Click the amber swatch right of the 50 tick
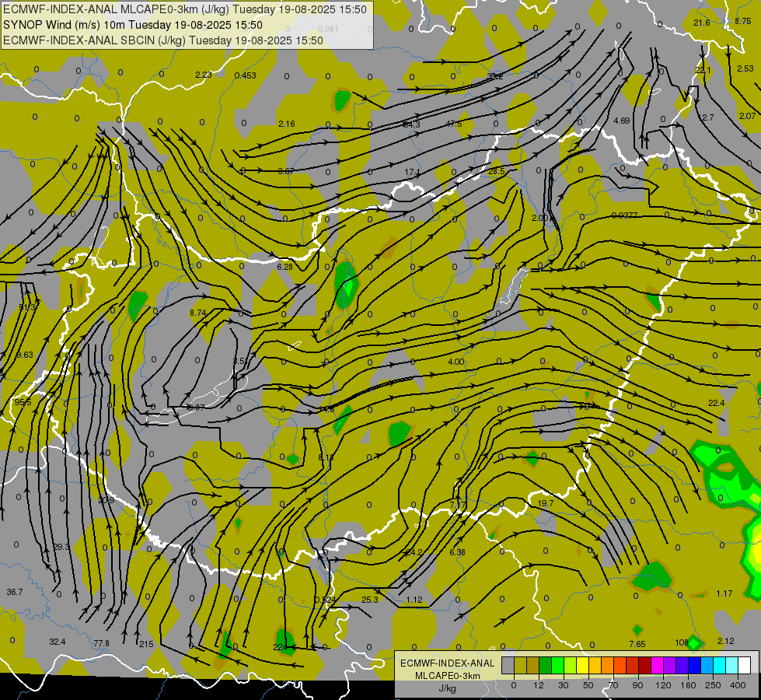 [x=595, y=666]
